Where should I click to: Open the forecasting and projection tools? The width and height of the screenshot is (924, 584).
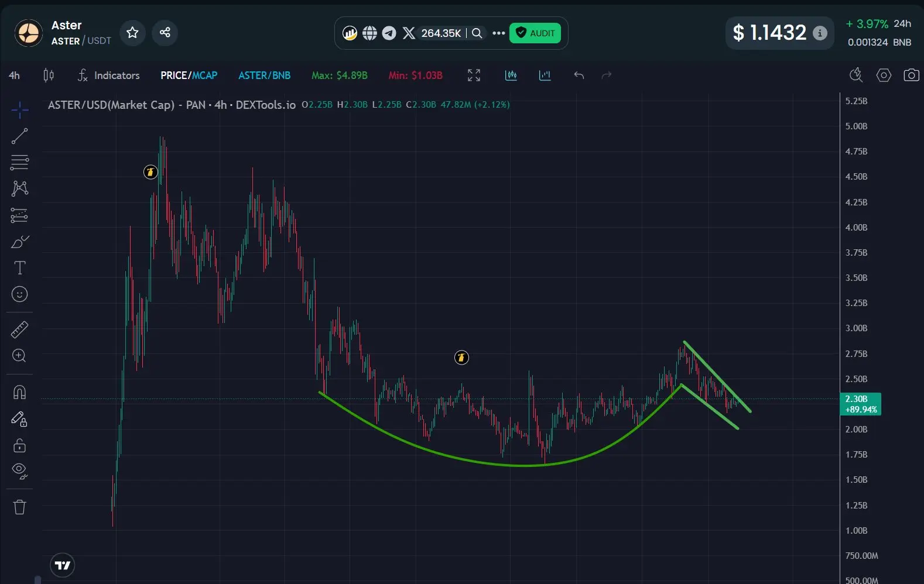point(19,215)
